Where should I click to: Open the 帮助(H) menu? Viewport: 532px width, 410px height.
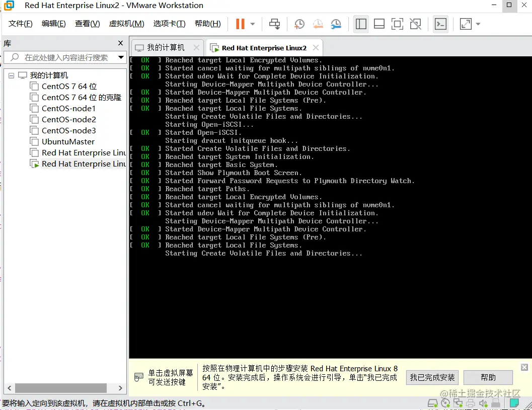pos(208,24)
